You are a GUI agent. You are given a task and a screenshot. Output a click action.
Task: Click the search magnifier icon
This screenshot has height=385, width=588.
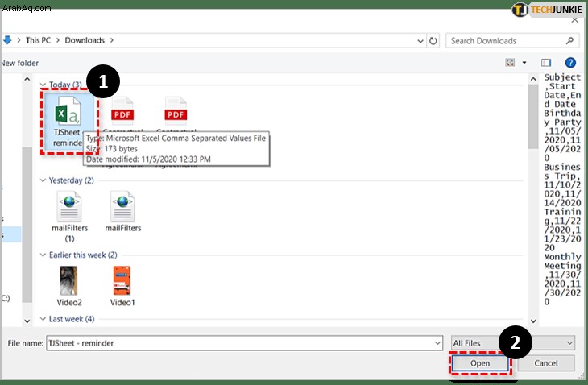569,41
